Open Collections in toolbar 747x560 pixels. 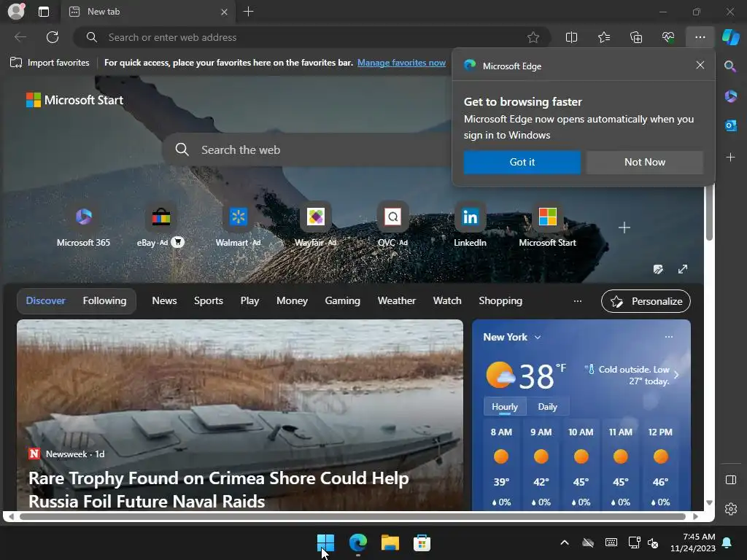point(636,37)
